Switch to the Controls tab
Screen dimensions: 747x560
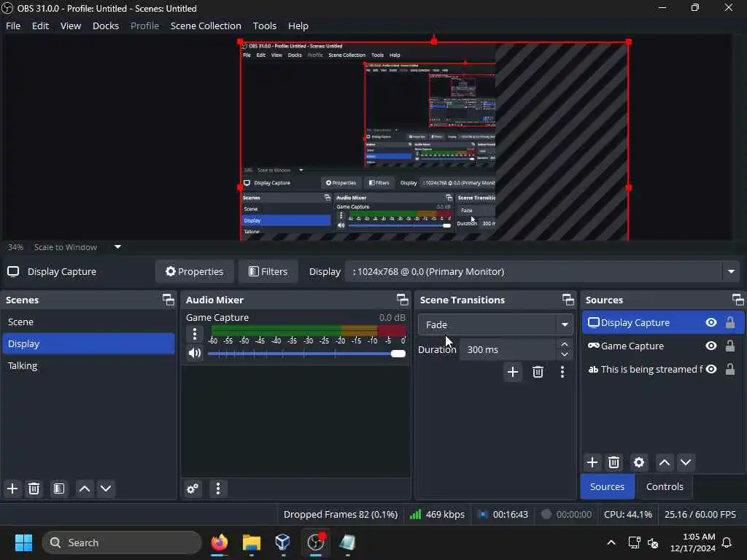click(665, 486)
